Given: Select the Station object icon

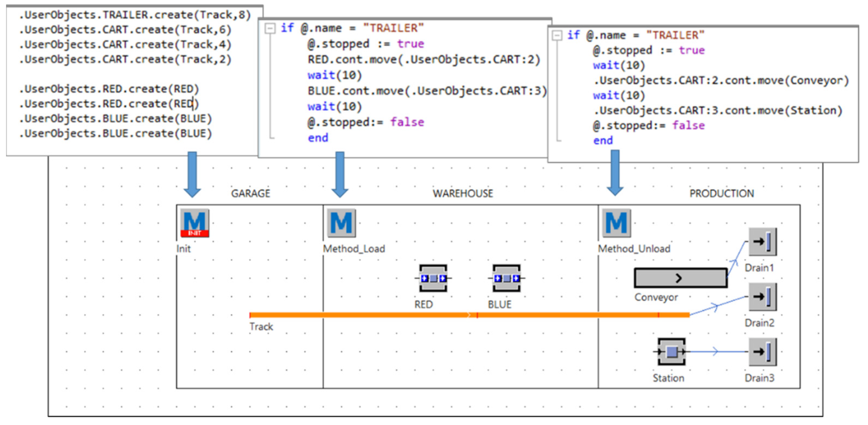Looking at the screenshot, I should (x=671, y=352).
